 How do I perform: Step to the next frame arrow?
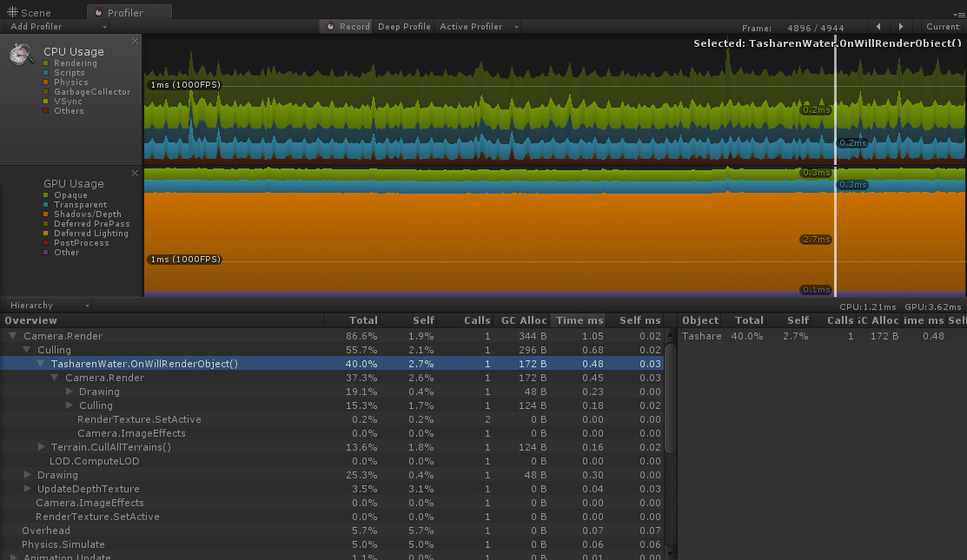901,27
